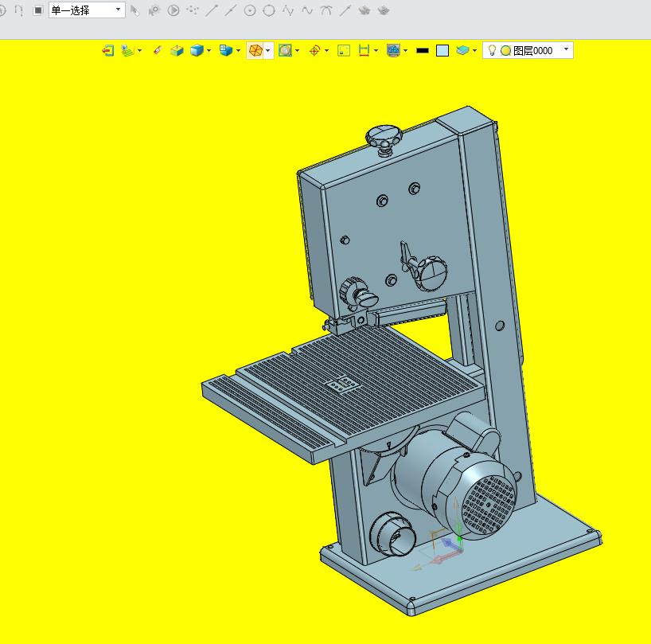Click the second wavy curve icon

[307, 10]
